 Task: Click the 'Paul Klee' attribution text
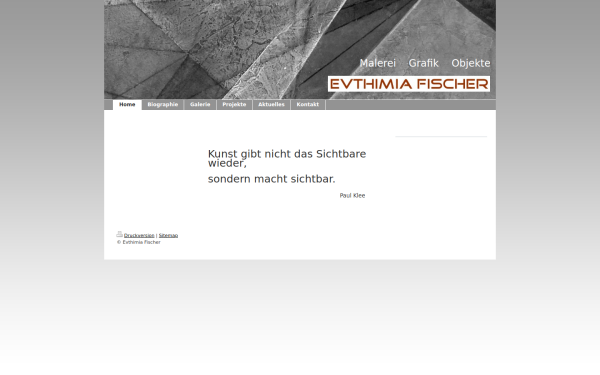[352, 196]
